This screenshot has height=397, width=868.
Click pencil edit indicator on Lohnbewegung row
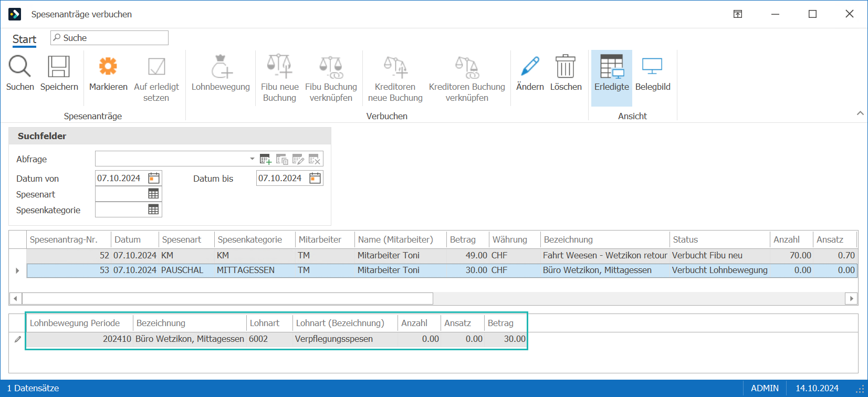[18, 339]
